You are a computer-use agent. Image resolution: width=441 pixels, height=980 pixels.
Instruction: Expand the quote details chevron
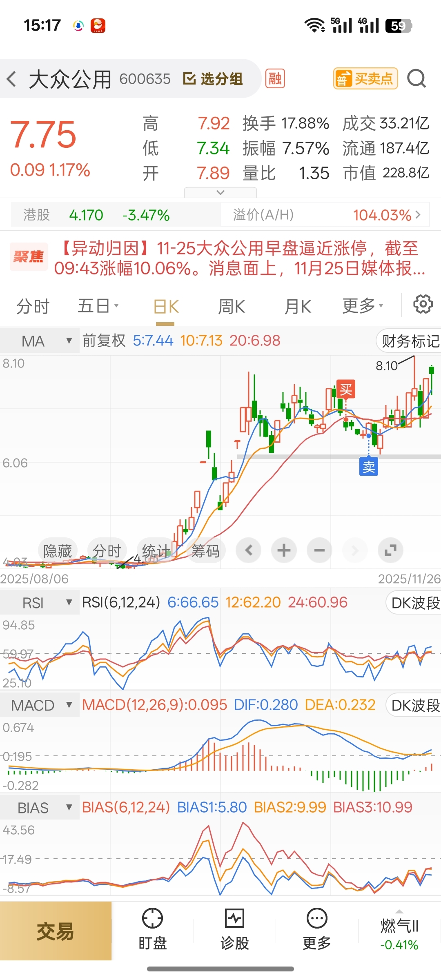[220, 192]
